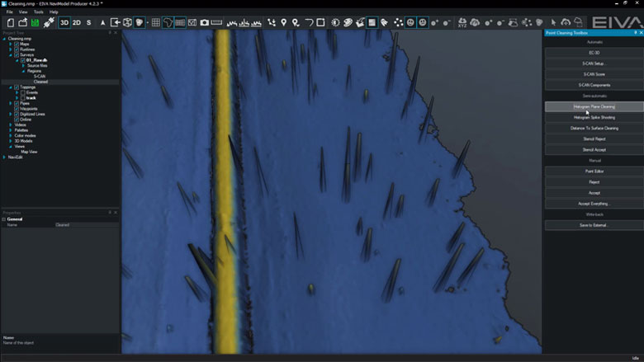Expand the Color modes tree node
The image size is (644, 362).
pyautogui.click(x=12, y=135)
